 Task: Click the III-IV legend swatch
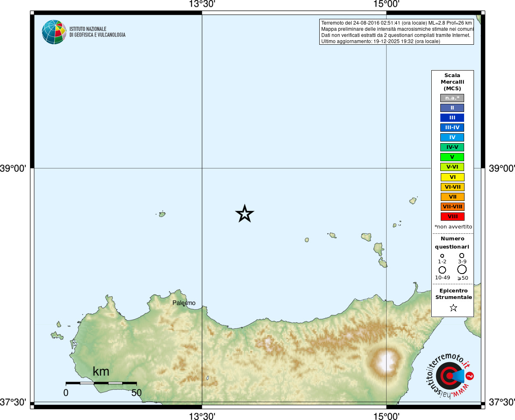[x=452, y=128]
